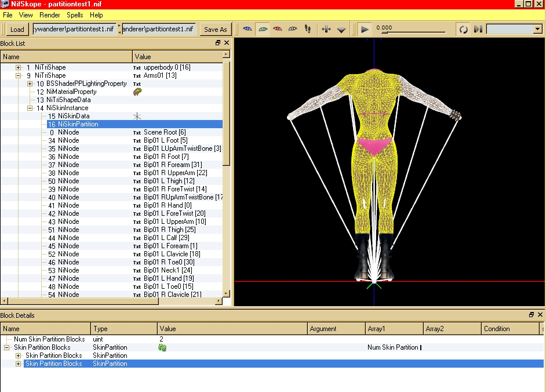Collapse the NiSkinInstance tree node
546x392 pixels.
coord(30,108)
